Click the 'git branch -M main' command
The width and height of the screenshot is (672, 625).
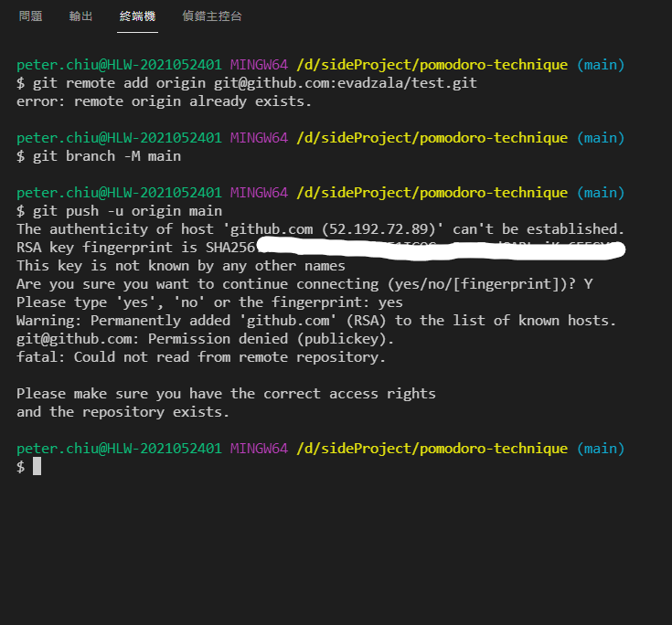click(x=99, y=156)
